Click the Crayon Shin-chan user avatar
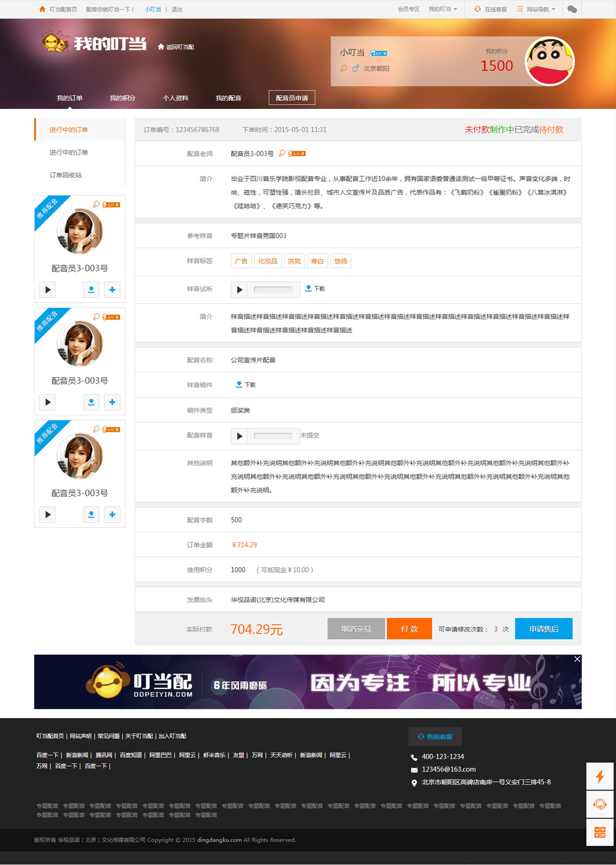 [x=550, y=61]
